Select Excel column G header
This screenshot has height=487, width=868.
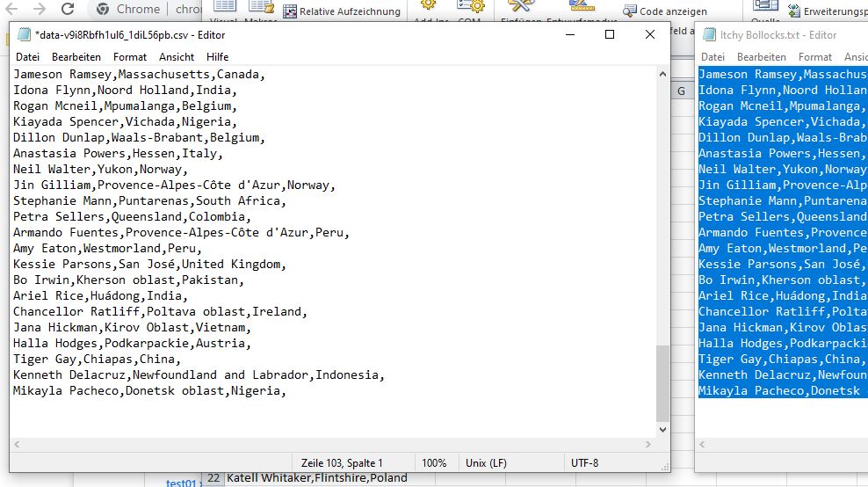click(682, 91)
